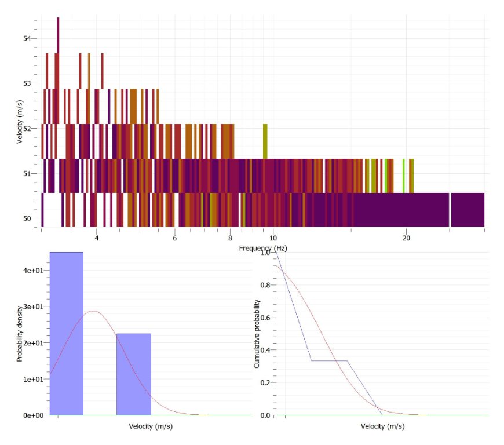Click the 20 Hz tick label

[x=406, y=238]
